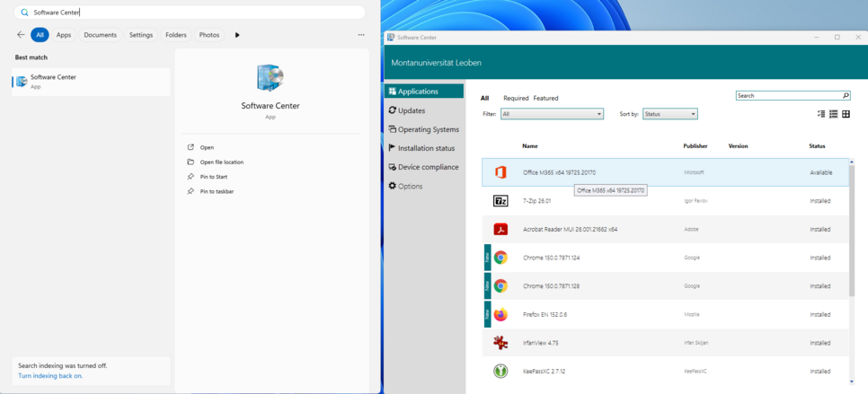Screen dimensions: 868x394
Task: Filter search results by Folders
Action: [176, 35]
